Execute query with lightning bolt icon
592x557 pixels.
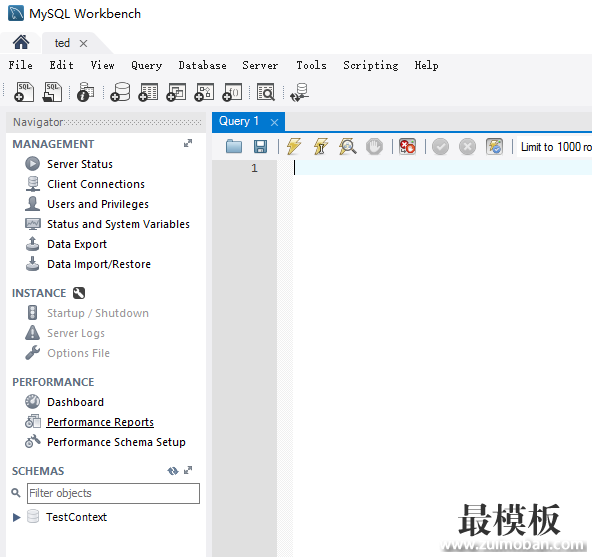tap(294, 147)
